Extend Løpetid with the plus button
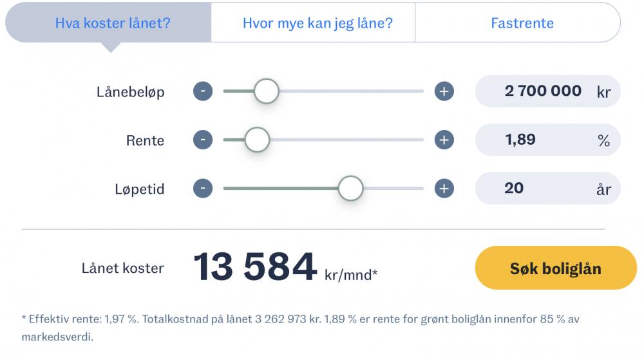This screenshot has height=354, width=644. tap(444, 189)
